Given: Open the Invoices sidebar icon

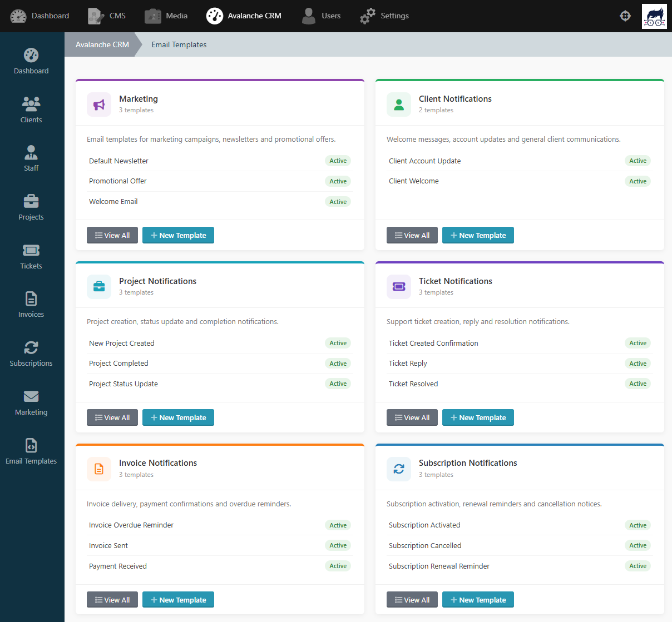Looking at the screenshot, I should [x=31, y=304].
